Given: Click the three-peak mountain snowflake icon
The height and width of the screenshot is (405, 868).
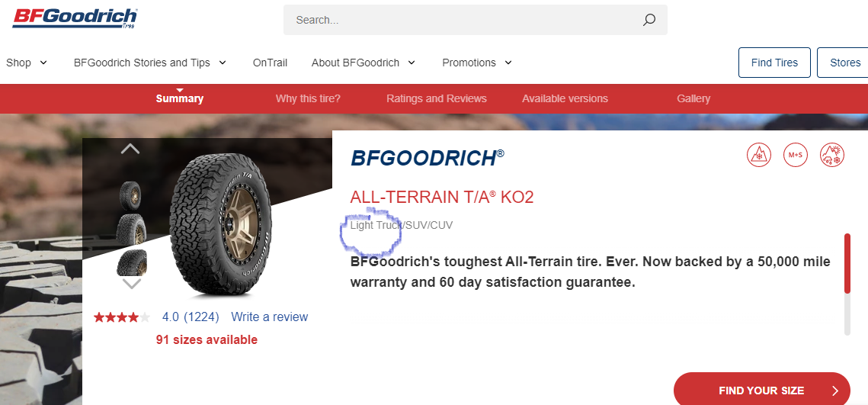Looking at the screenshot, I should (759, 155).
